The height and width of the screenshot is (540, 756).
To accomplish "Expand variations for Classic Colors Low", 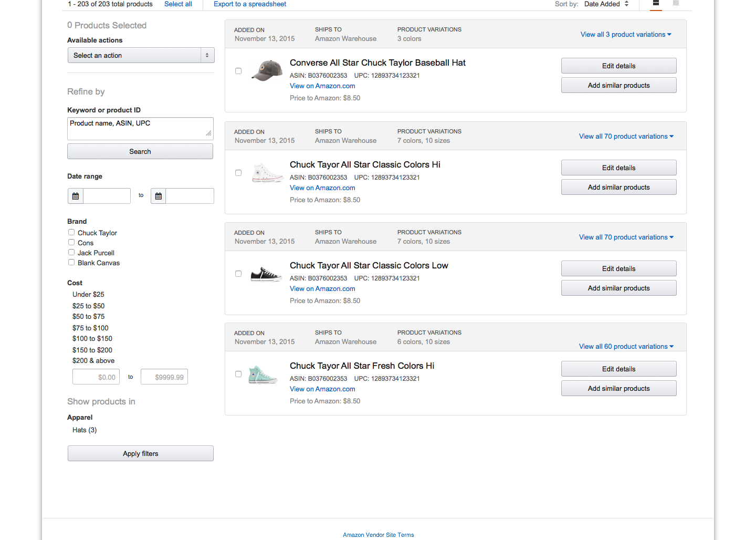I will [626, 237].
